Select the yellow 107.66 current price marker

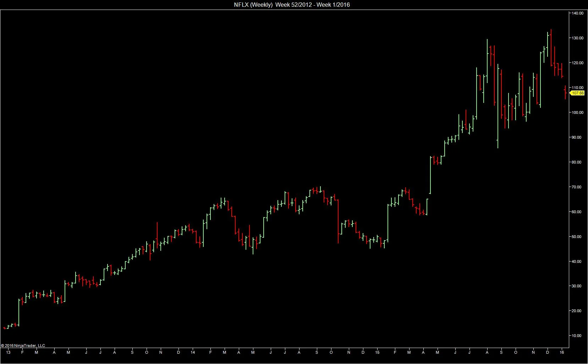coord(577,93)
